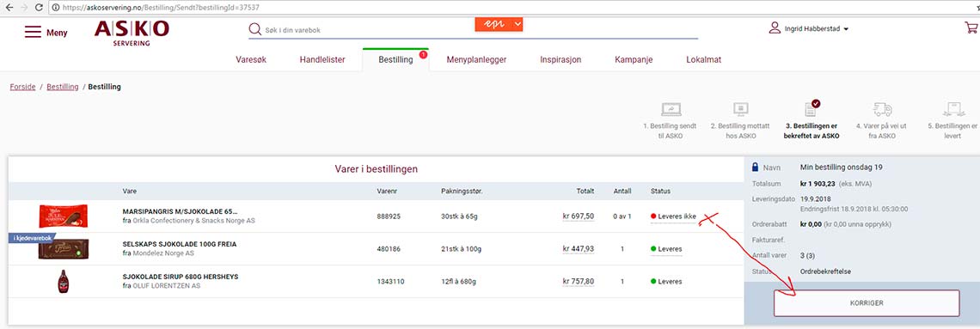The height and width of the screenshot is (329, 980).
Task: Open the Menyplanlegger tab
Action: tap(476, 60)
